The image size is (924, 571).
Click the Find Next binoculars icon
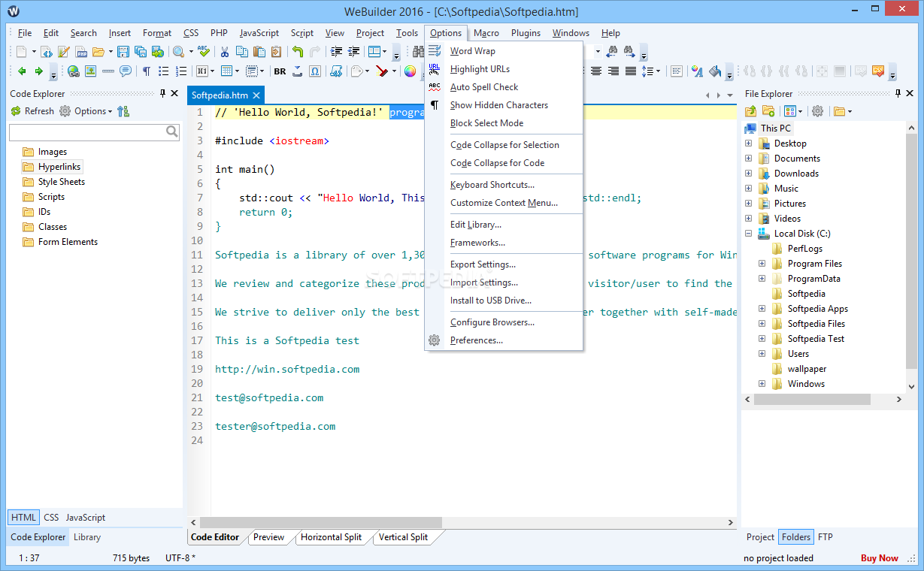coord(629,52)
